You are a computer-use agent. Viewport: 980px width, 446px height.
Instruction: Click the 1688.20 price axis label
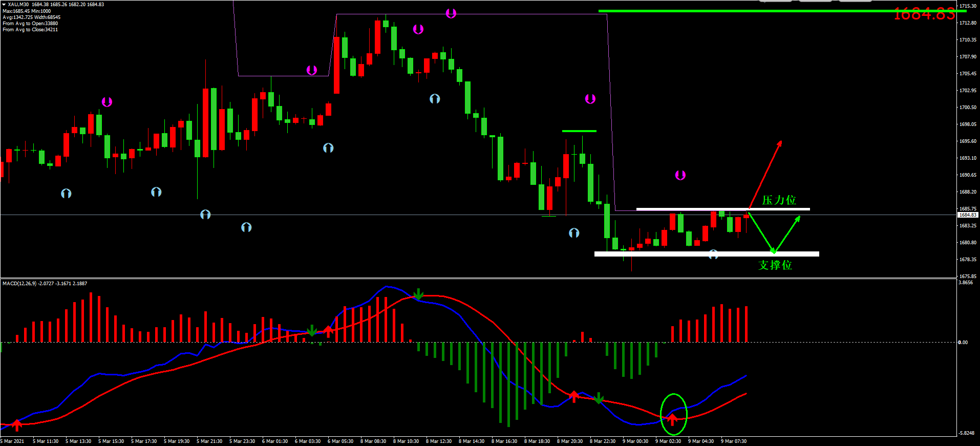(x=968, y=192)
